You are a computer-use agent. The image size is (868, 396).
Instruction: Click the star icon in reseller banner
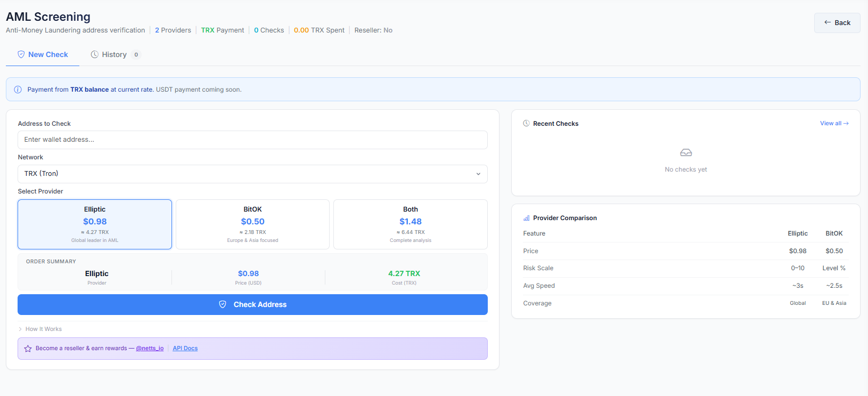tap(28, 349)
